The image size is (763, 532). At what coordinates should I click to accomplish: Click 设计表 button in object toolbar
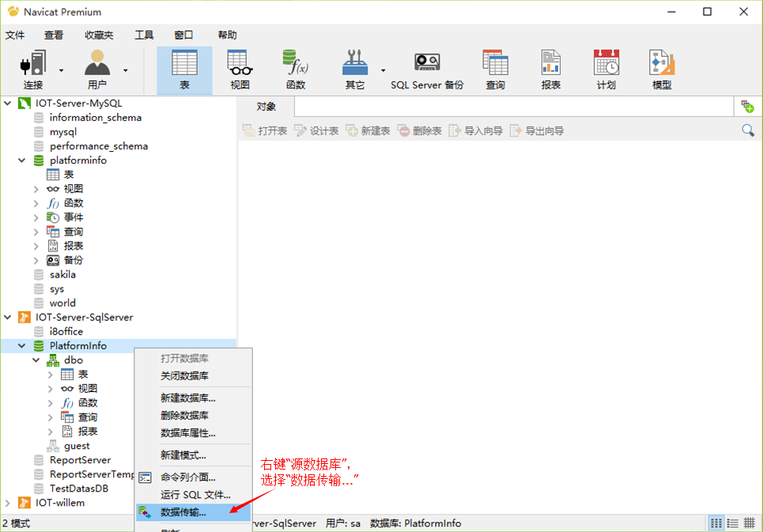317,130
